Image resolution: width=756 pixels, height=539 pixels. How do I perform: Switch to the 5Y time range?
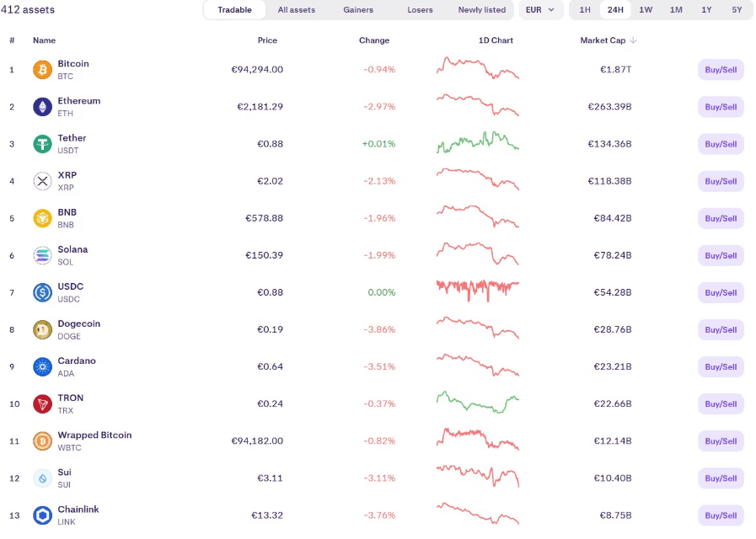[x=737, y=10]
